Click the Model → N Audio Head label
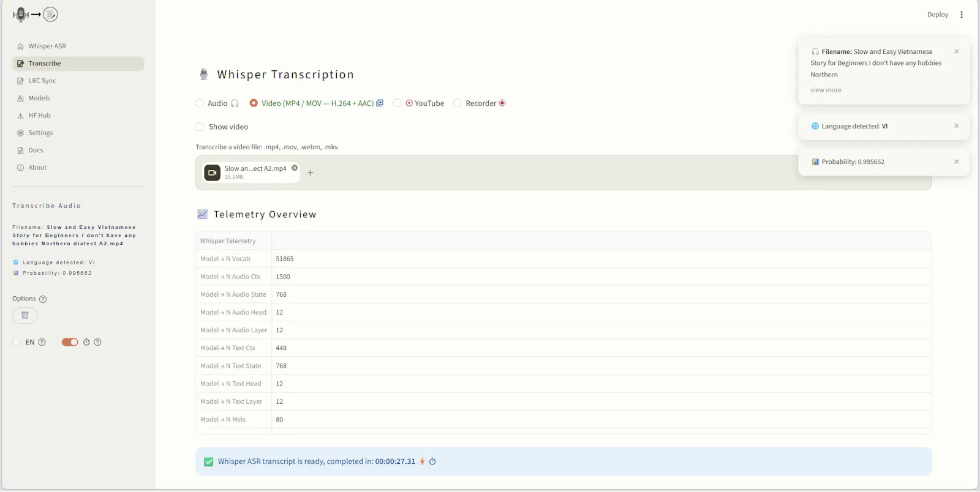 pyautogui.click(x=233, y=312)
